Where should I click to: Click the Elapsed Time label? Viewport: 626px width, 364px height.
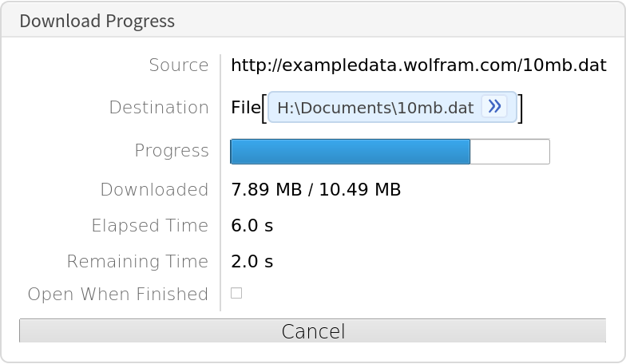point(150,226)
